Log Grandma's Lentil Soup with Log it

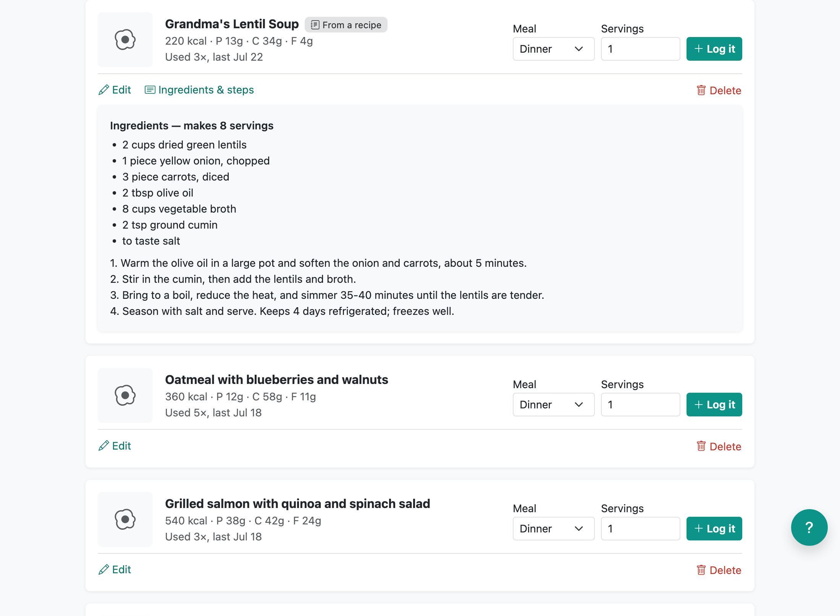tap(714, 49)
